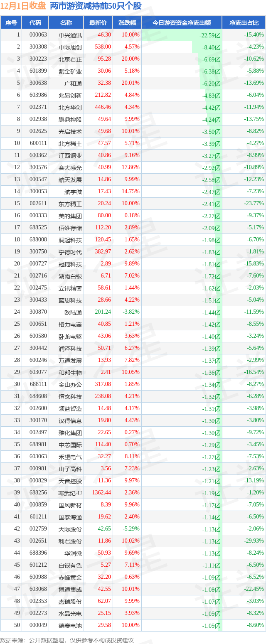Click the 代码 column header
This screenshot has height=644, width=266.
pyautogui.click(x=35, y=23)
